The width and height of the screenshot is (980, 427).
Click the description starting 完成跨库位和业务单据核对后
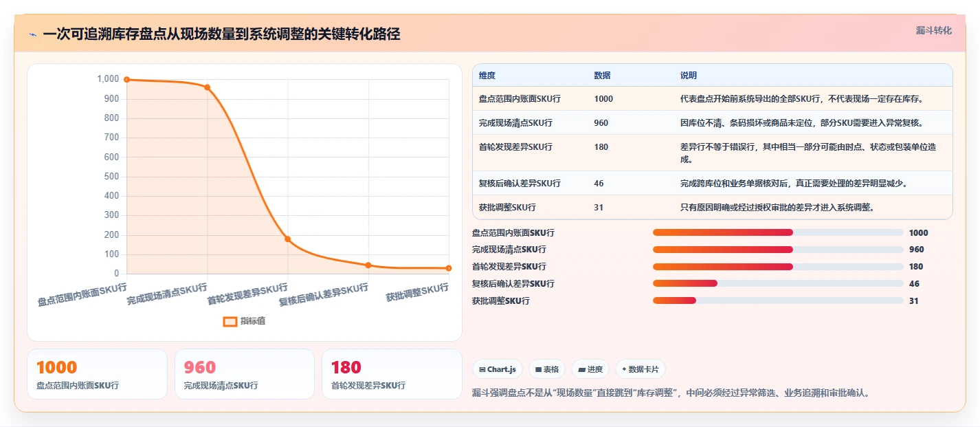(x=794, y=184)
